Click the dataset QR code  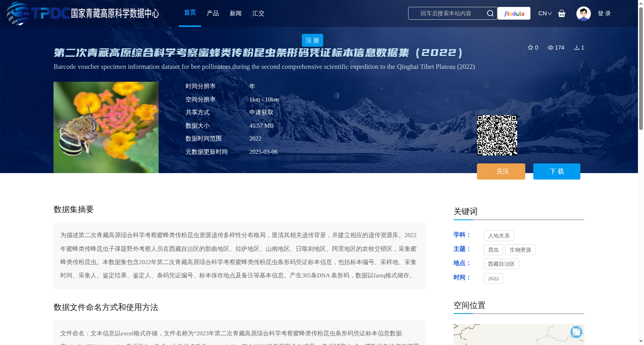pos(497,135)
